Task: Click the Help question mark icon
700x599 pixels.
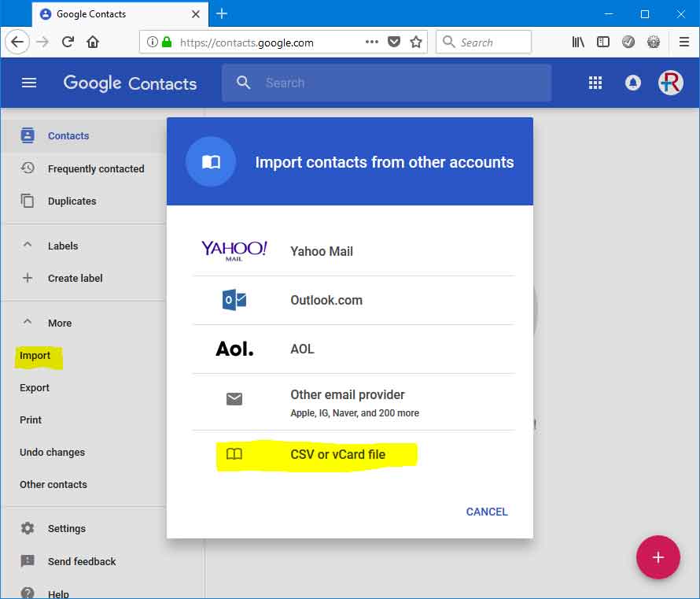Action: (x=28, y=593)
